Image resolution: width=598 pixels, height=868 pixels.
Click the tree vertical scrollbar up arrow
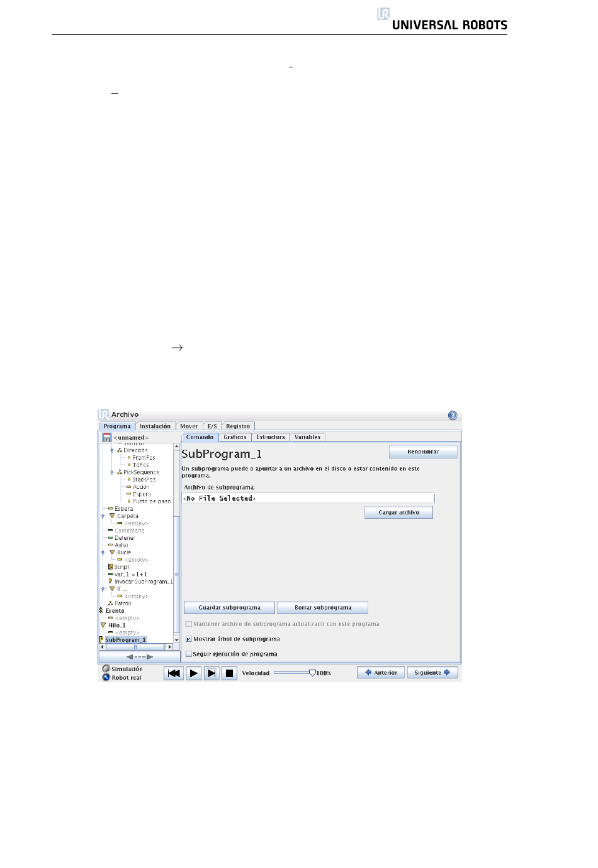tap(177, 447)
